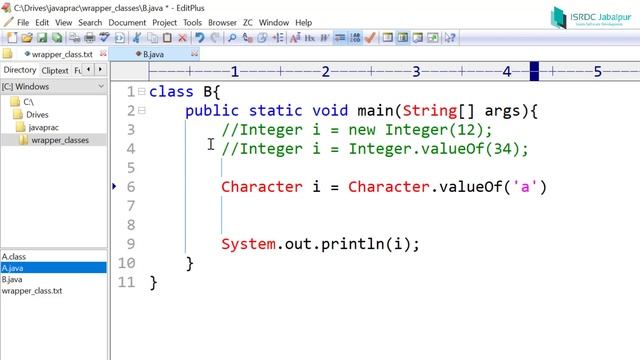Image resolution: width=640 pixels, height=360 pixels.
Task: Select the wrapper_classes folder in tree
Action: pyautogui.click(x=60, y=140)
